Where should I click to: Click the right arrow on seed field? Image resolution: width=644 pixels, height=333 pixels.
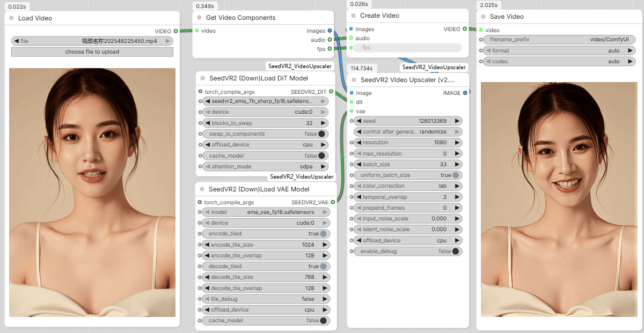(x=457, y=121)
